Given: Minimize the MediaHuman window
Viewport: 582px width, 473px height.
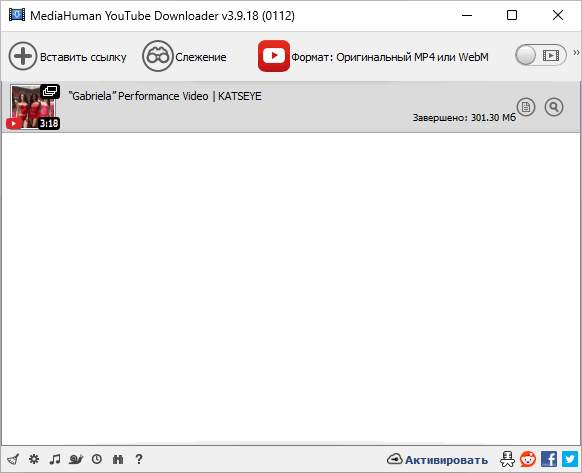Looking at the screenshot, I should click(467, 15).
